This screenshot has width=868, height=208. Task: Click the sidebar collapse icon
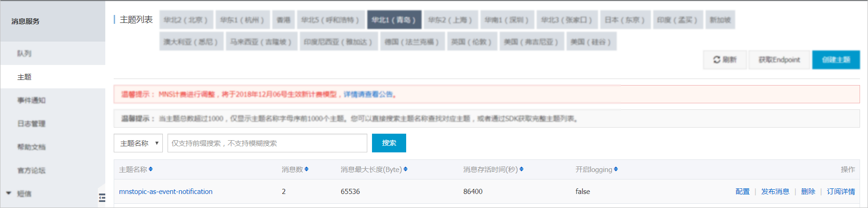102,198
